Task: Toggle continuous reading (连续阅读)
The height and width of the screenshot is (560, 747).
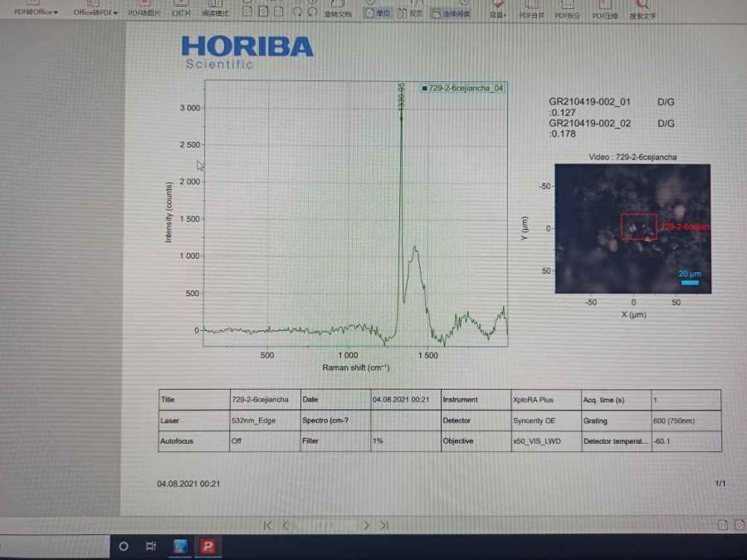Action: pos(451,14)
